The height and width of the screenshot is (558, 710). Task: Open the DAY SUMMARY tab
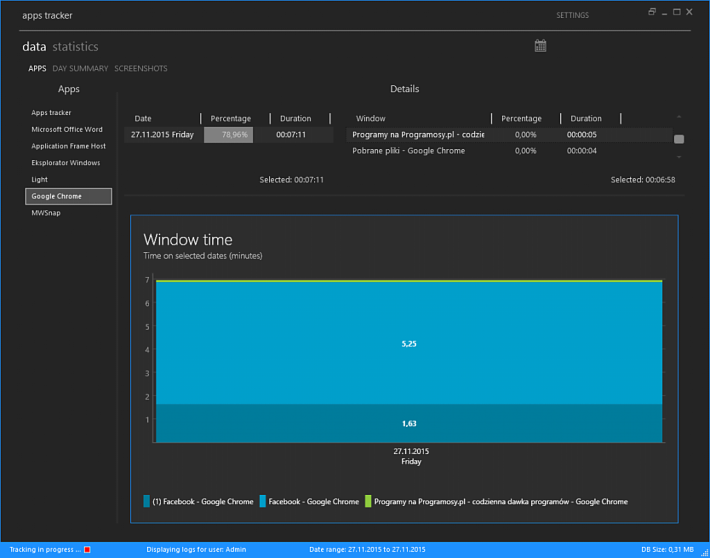[80, 68]
